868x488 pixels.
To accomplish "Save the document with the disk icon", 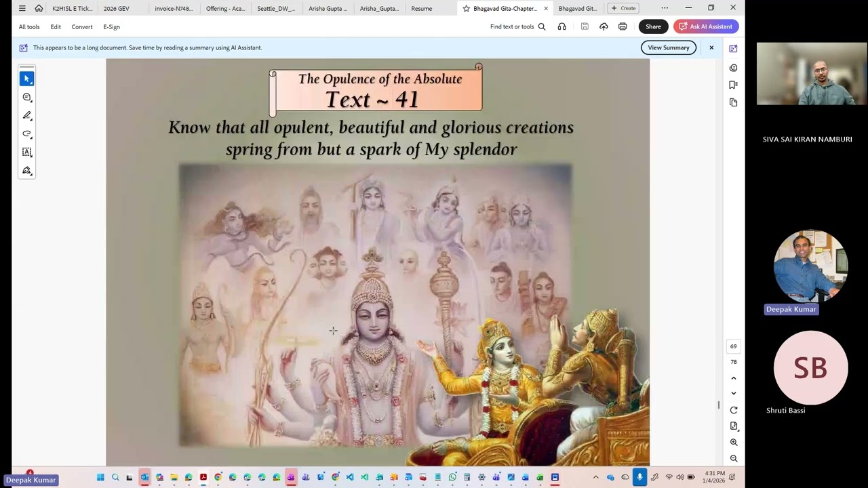I will tap(585, 26).
